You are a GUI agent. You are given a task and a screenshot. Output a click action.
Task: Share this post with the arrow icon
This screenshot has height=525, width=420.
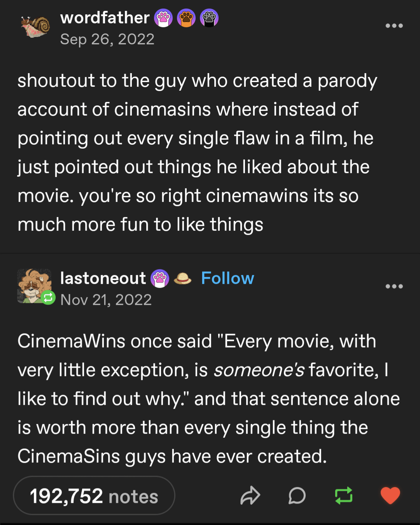250,496
